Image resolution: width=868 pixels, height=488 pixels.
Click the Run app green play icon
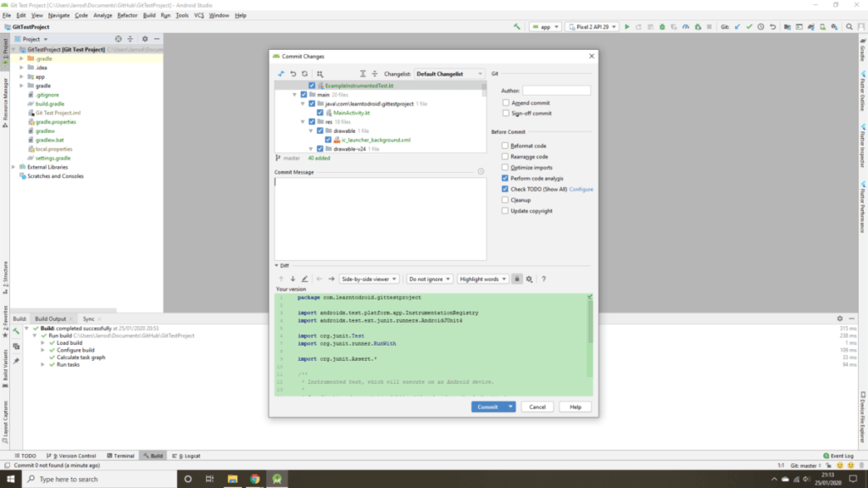tap(626, 27)
